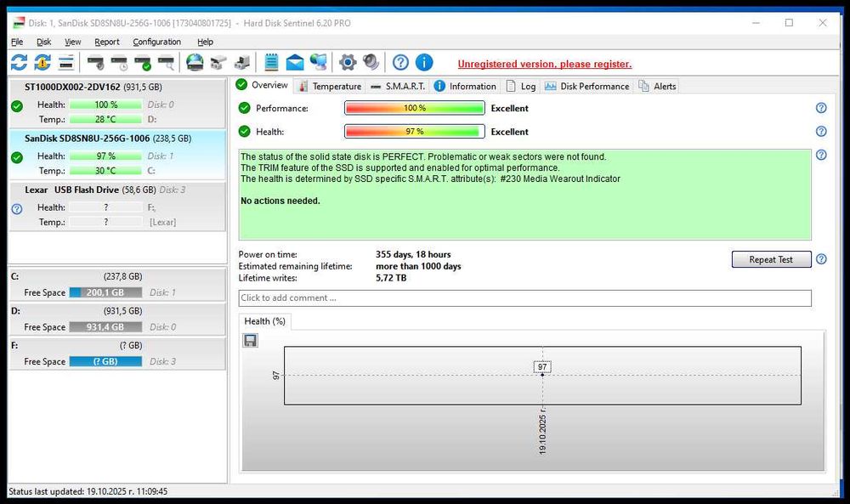The height and width of the screenshot is (504, 850).
Task: Click the refresh icon with warning sign
Action: (42, 63)
